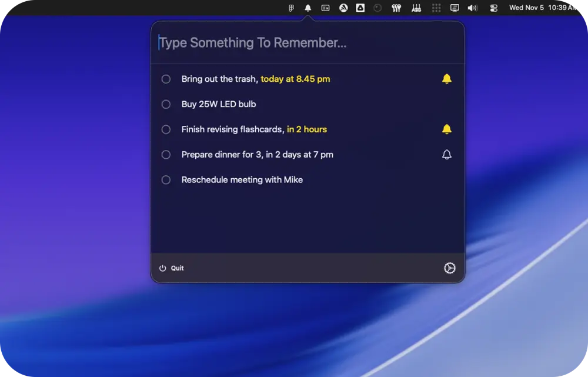Check off 'Finish revising flashcards' circle
This screenshot has height=377, width=588.
click(x=166, y=129)
